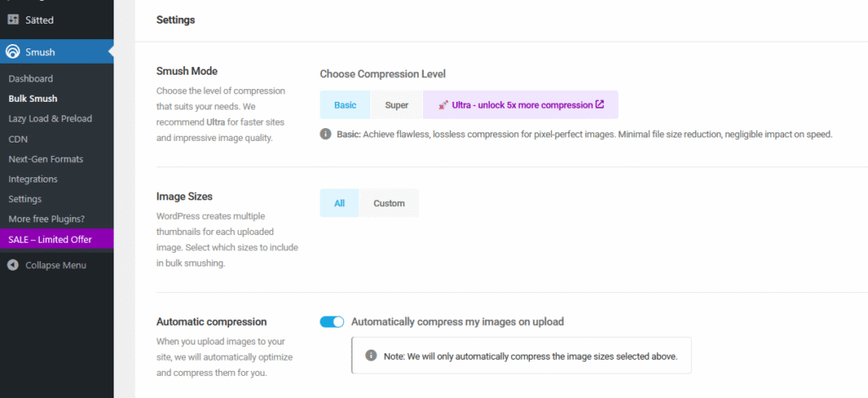Go to CDN settings page
Image resolution: width=868 pixels, height=398 pixels.
tap(18, 138)
